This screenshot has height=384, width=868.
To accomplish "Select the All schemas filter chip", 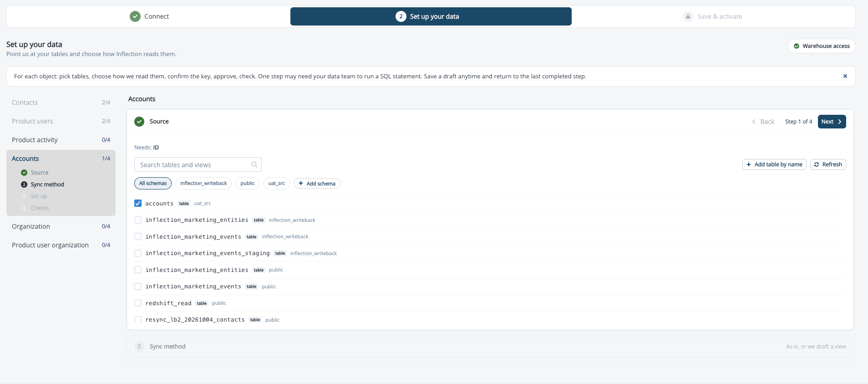I will 153,183.
